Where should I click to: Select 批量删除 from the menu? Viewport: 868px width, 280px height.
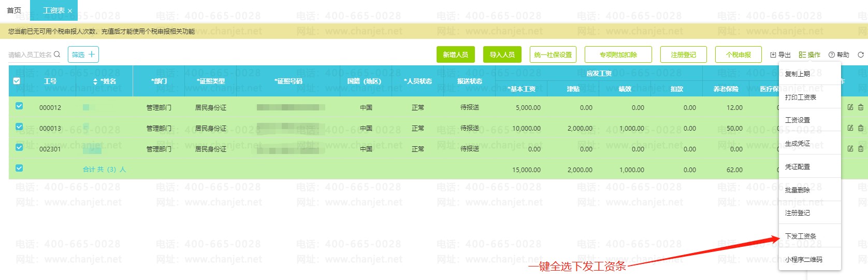click(x=810, y=190)
